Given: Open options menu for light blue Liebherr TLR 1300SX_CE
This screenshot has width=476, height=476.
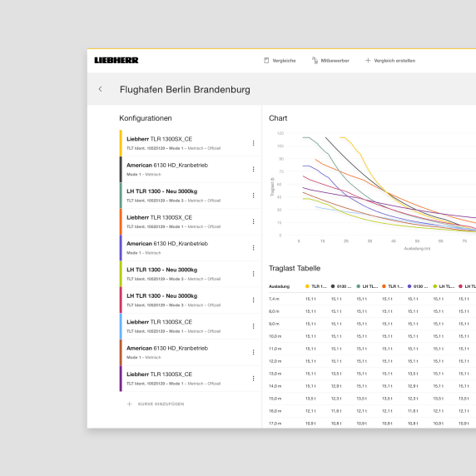Looking at the screenshot, I should tap(253, 326).
